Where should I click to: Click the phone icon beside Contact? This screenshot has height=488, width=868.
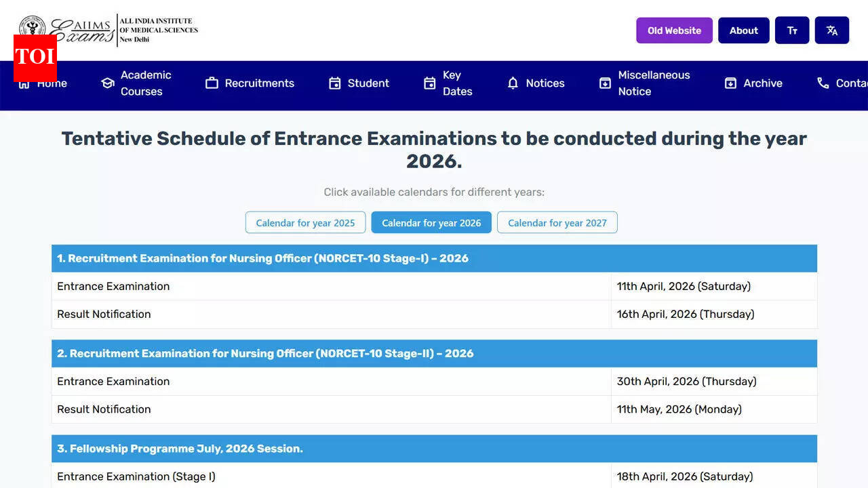[822, 83]
